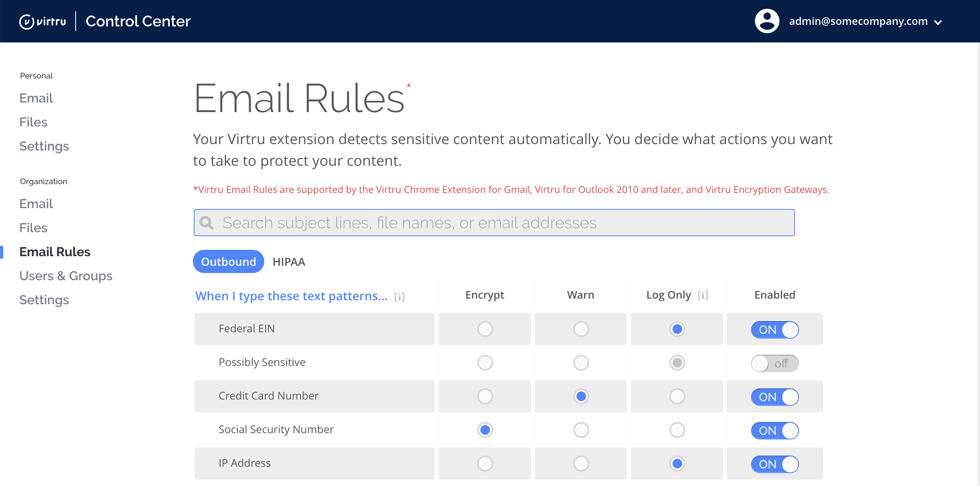Click the Control Center title link
Screen dimensions: 980x486
[138, 21]
